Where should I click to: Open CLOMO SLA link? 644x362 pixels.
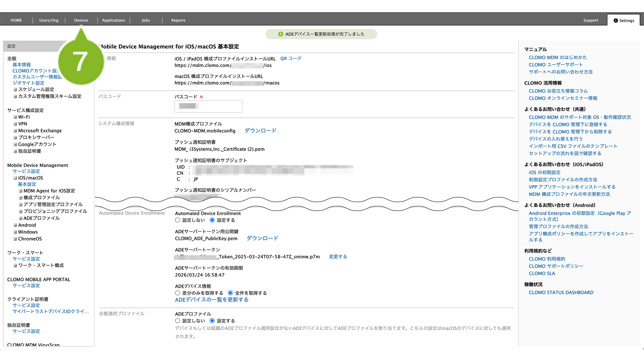click(542, 273)
